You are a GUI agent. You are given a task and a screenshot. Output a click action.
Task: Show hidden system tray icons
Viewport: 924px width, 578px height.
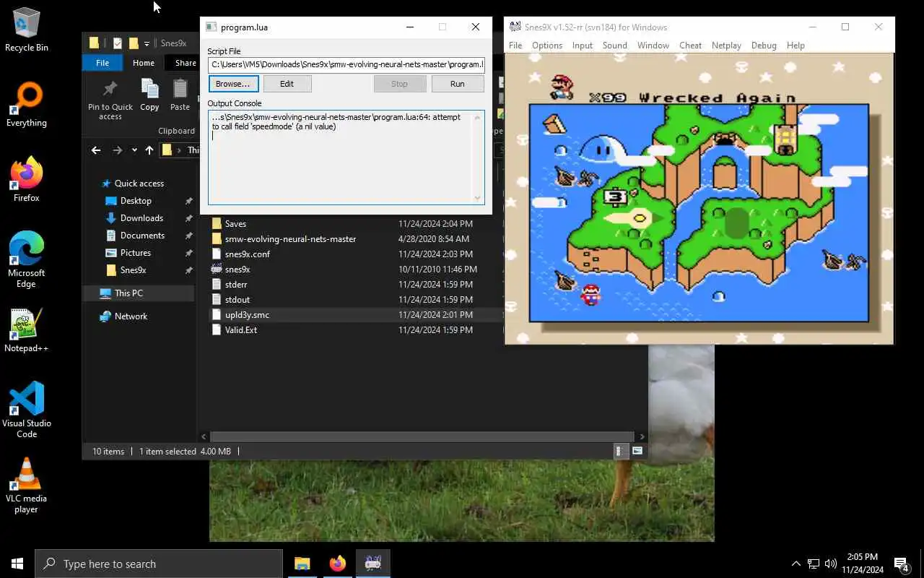point(796,564)
